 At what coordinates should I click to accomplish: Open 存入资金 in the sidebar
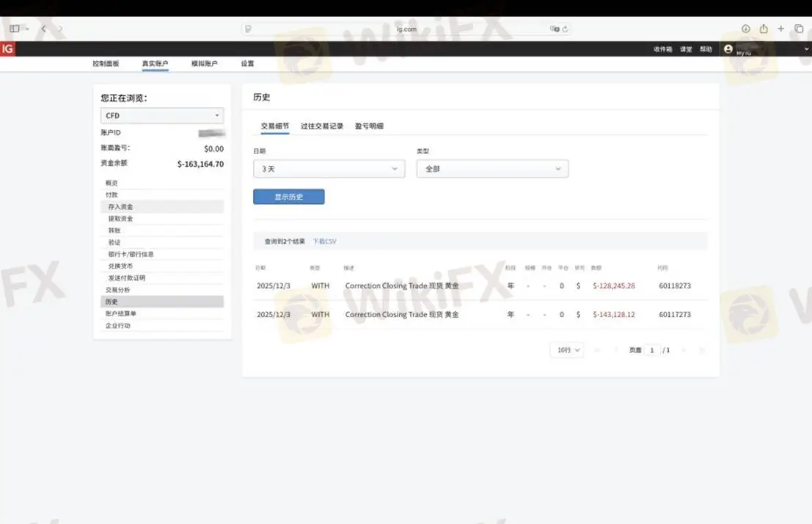pyautogui.click(x=162, y=207)
